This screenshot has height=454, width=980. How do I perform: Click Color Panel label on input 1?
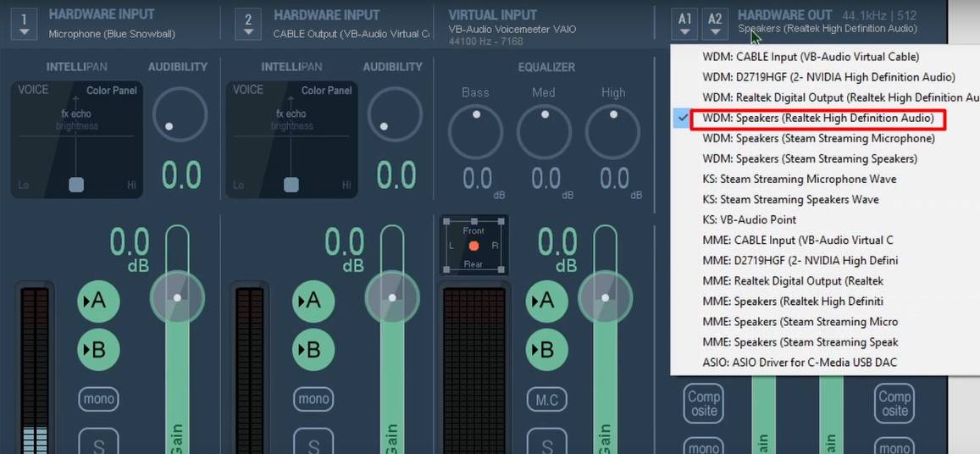[111, 90]
